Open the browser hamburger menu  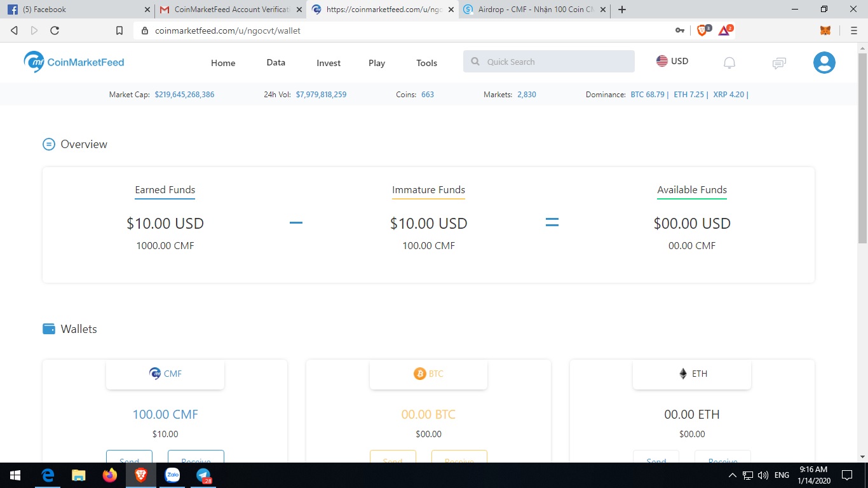pyautogui.click(x=853, y=30)
